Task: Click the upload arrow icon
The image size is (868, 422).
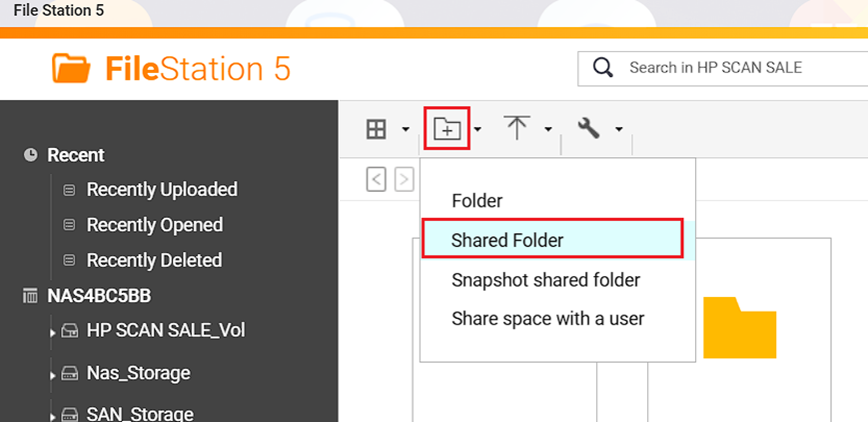Action: pyautogui.click(x=516, y=129)
